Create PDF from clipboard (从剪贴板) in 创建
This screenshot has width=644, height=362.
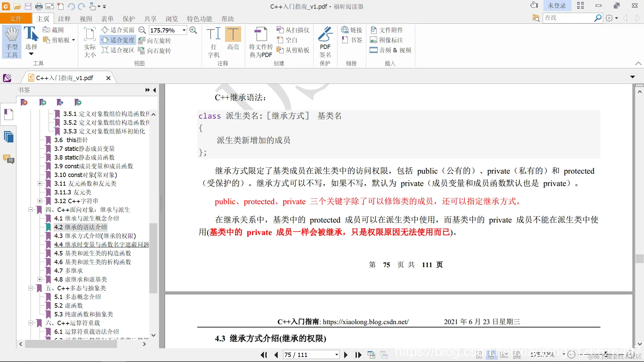[293, 50]
